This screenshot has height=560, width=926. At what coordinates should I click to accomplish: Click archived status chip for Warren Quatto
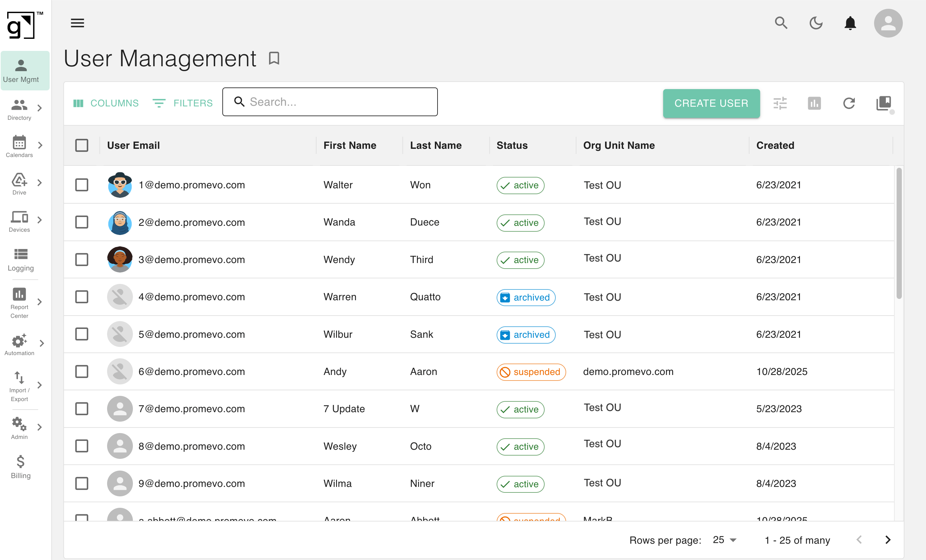tap(526, 298)
